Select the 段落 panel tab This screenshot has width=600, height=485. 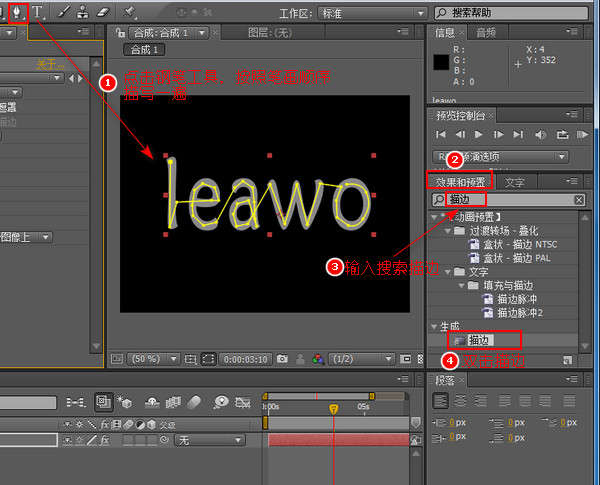445,380
